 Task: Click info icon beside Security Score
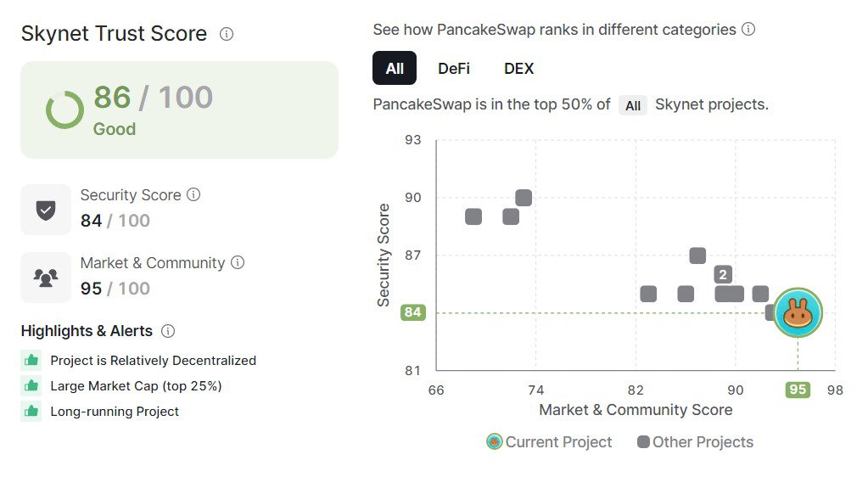coord(193,194)
